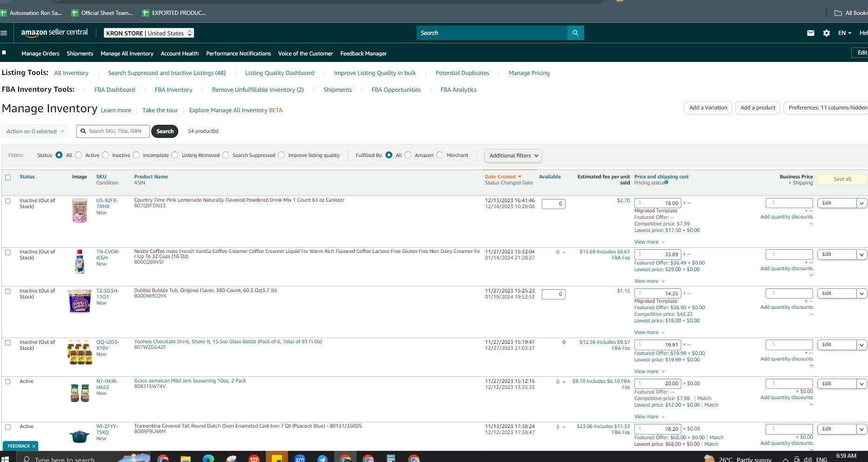This screenshot has width=868, height=462.
Task: Check the Nestle Coffee mate row checkbox
Action: point(8,252)
